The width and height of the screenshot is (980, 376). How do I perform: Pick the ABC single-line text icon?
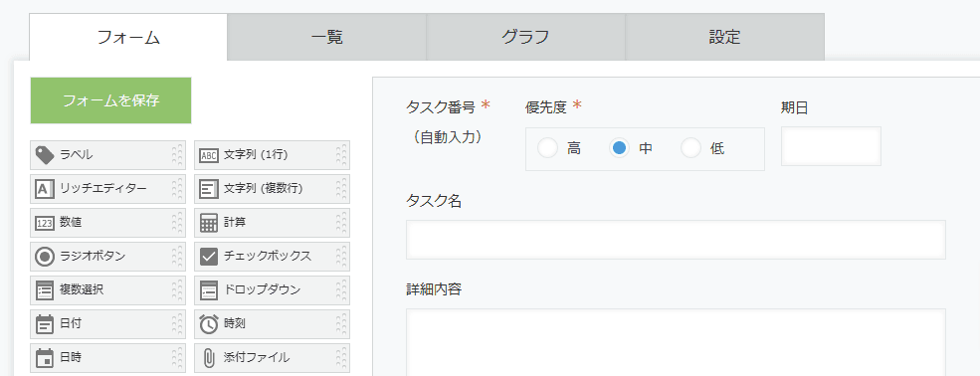coord(209,155)
